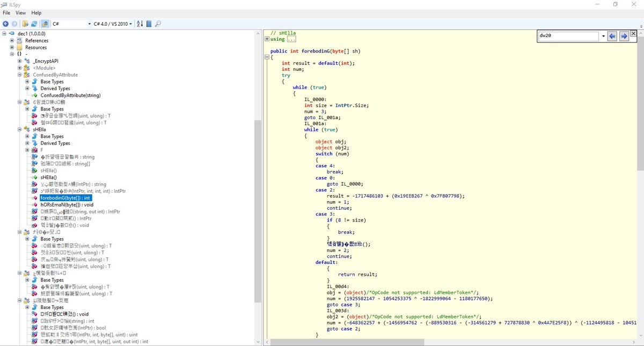644x346 pixels.
Task: Click the hOrsEmaN method icon
Action: 35,205
